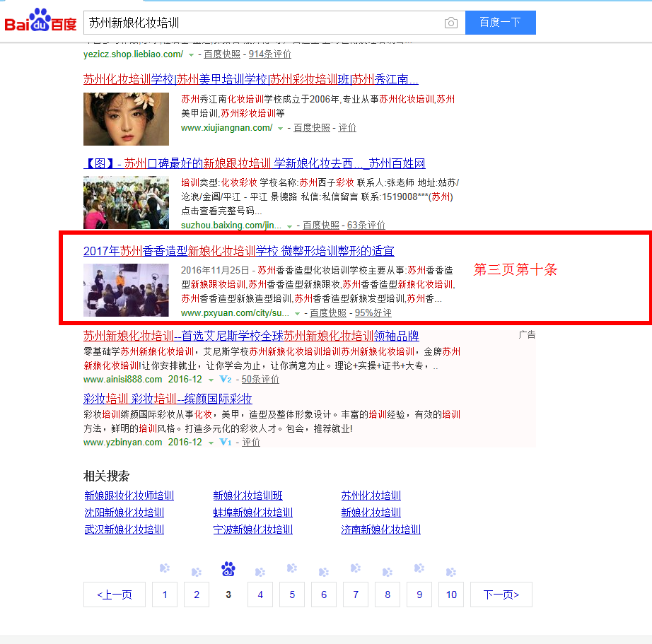Open 百度快照 for pxyuan.com

(328, 312)
